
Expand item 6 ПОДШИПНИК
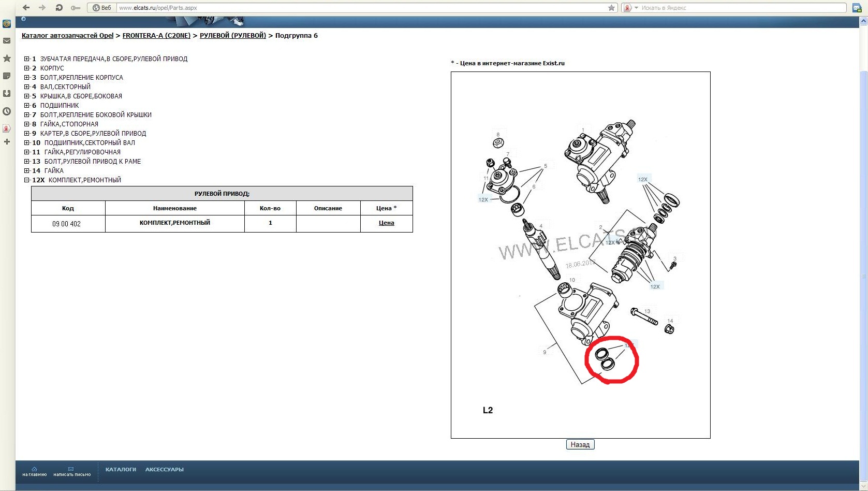point(27,106)
